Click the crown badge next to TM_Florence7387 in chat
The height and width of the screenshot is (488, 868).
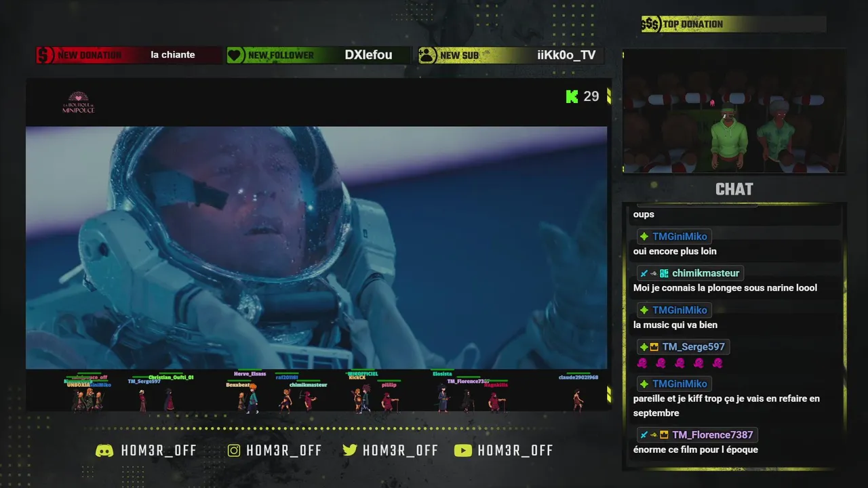tap(664, 435)
